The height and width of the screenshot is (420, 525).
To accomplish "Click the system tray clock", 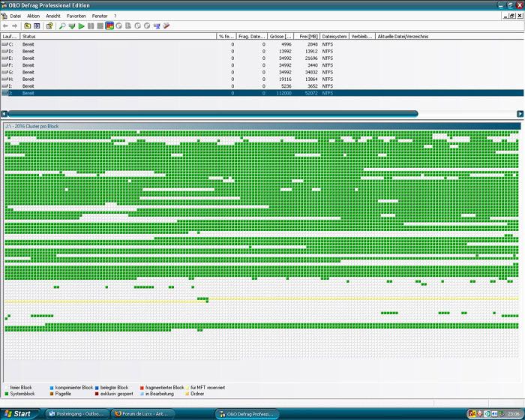I will pos(514,414).
